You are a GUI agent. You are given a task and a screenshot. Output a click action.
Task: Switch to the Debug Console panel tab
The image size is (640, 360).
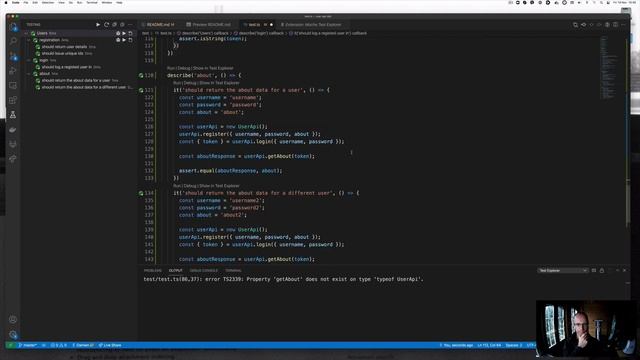204,271
